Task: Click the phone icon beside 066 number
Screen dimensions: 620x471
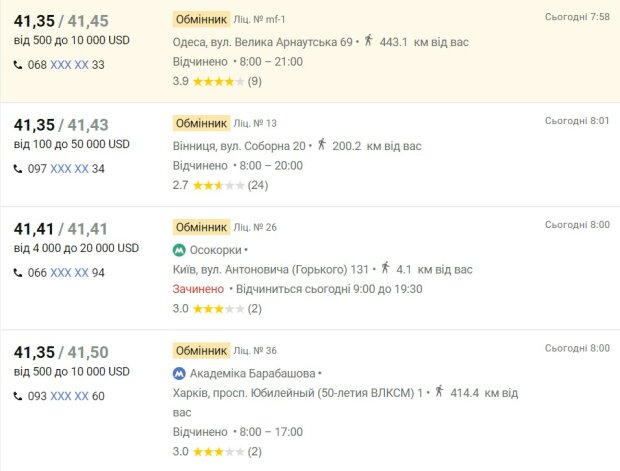Action: (19, 273)
